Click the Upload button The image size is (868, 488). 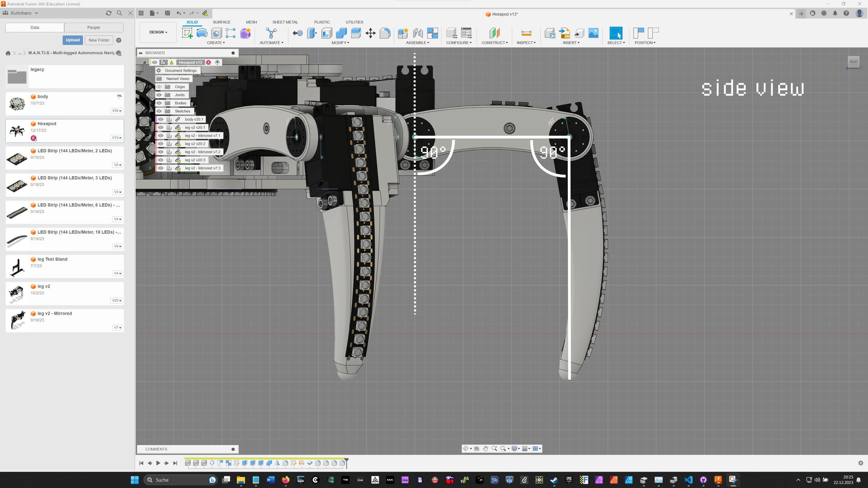[72, 40]
